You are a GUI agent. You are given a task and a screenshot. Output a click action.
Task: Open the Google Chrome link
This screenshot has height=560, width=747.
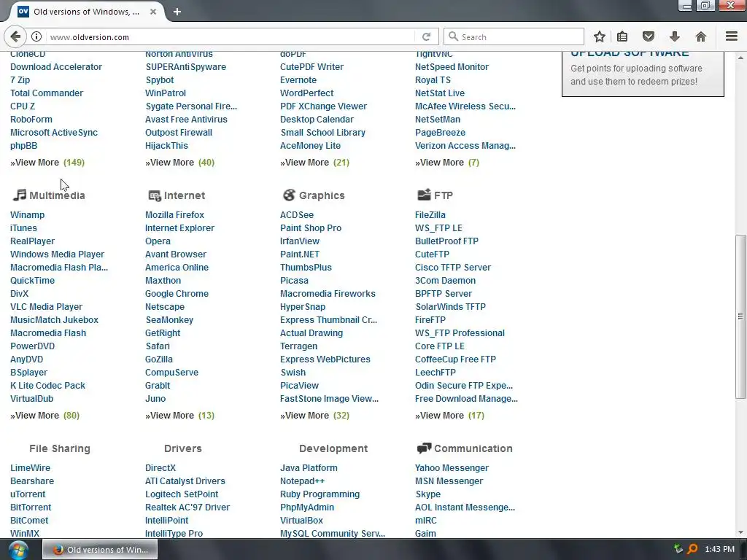tap(177, 294)
